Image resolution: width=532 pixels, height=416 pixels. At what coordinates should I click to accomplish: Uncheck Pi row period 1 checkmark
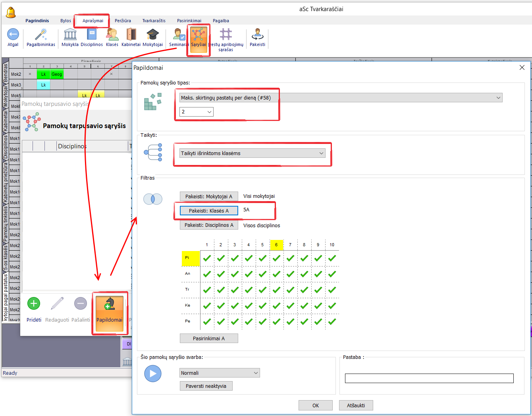[x=207, y=258]
